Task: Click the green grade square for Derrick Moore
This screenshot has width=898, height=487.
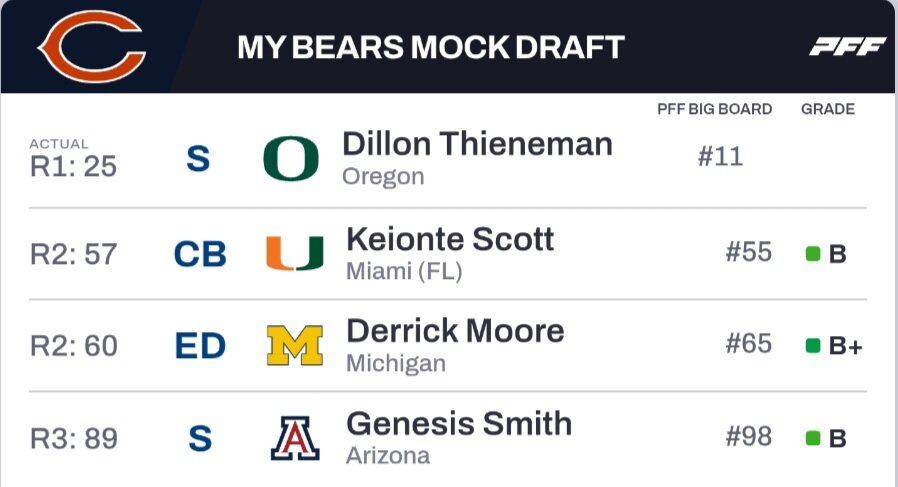Action: click(813, 347)
